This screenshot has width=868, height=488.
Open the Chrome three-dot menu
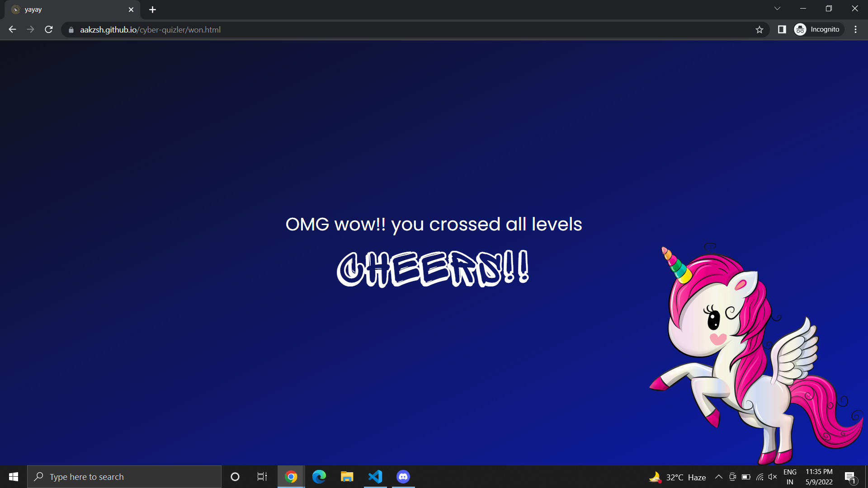(855, 29)
